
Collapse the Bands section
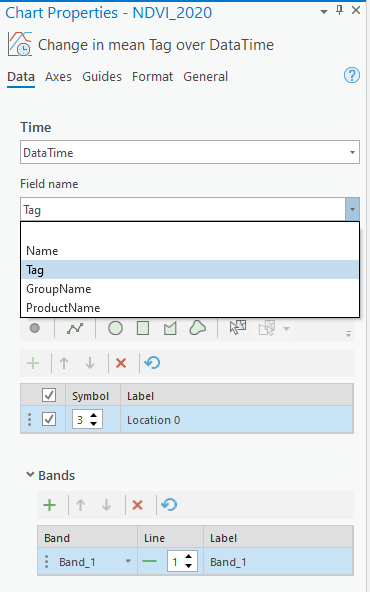(x=30, y=475)
